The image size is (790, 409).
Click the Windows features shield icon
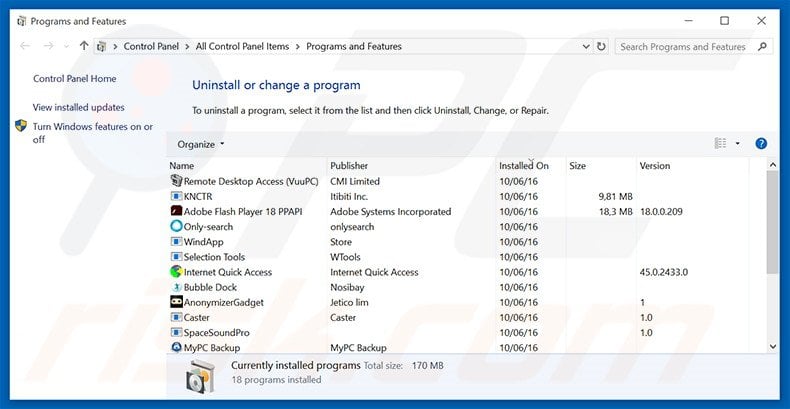[21, 125]
